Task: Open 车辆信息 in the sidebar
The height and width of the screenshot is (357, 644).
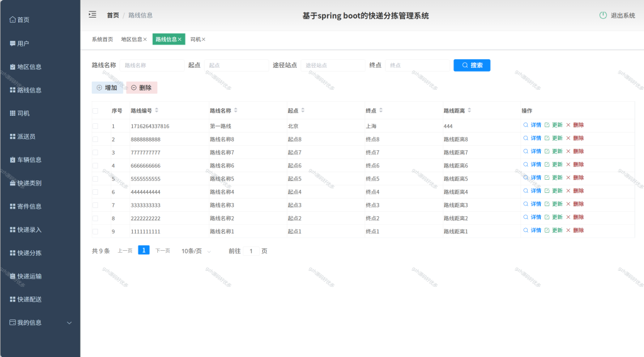Action: tap(25, 160)
